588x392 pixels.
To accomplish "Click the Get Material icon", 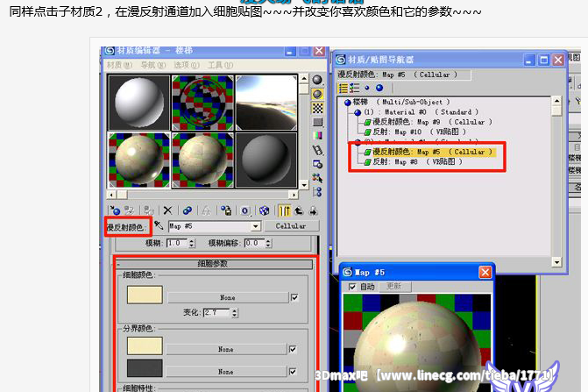I will [115, 210].
